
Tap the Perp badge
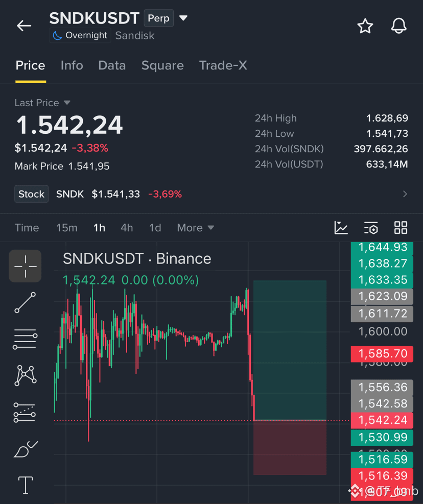click(158, 18)
